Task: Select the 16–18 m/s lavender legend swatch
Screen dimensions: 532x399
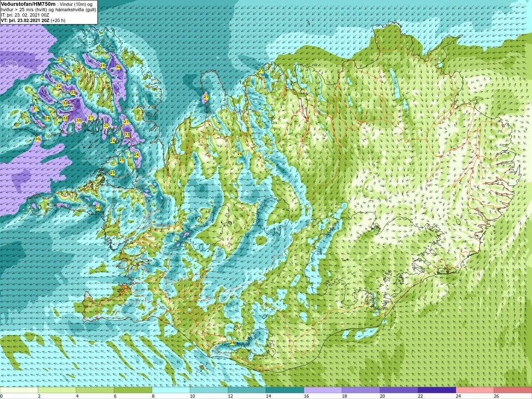Action: pyautogui.click(x=323, y=390)
